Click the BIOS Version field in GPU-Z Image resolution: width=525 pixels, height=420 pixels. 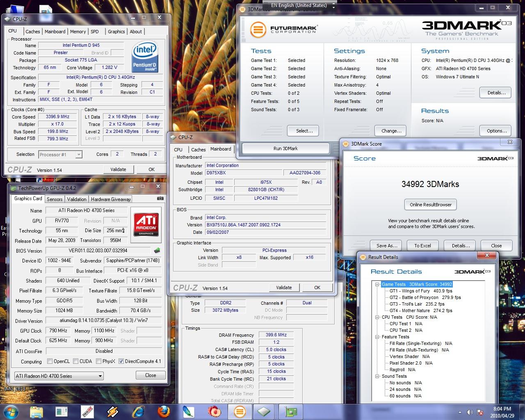tap(98, 251)
